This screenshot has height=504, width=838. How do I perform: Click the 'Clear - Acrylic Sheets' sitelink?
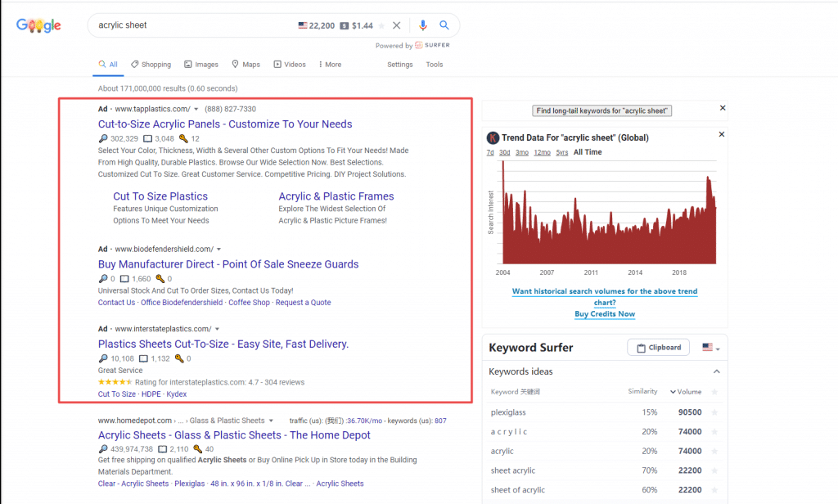point(133,484)
